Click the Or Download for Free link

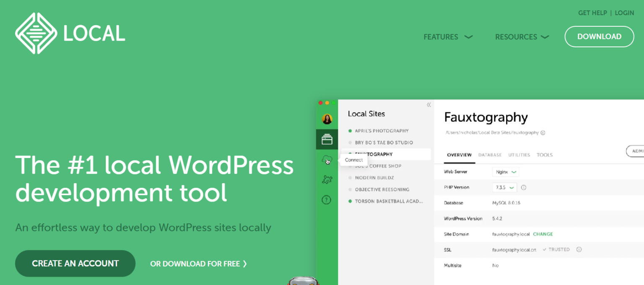coord(198,264)
